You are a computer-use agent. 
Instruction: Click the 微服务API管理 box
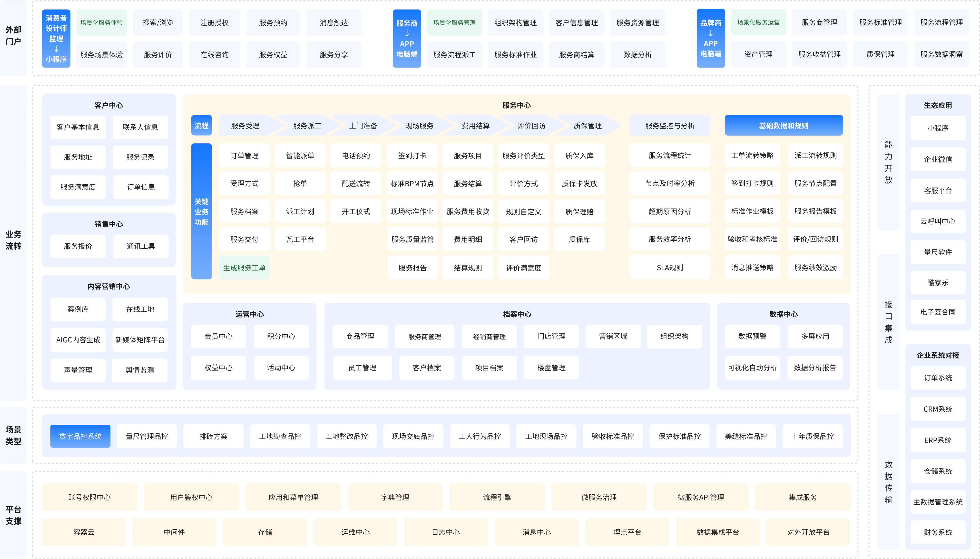click(x=701, y=497)
